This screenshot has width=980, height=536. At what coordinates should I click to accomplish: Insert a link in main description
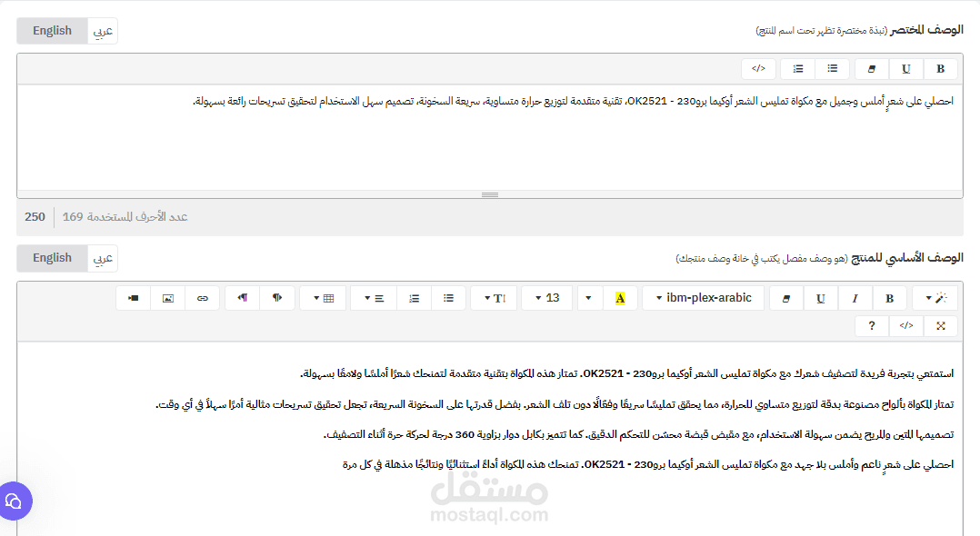pyautogui.click(x=203, y=298)
